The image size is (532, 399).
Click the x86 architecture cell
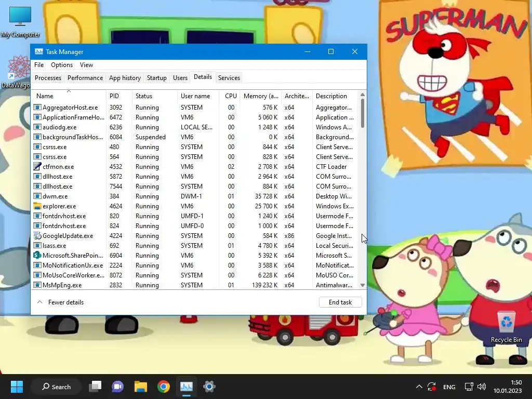(x=289, y=235)
